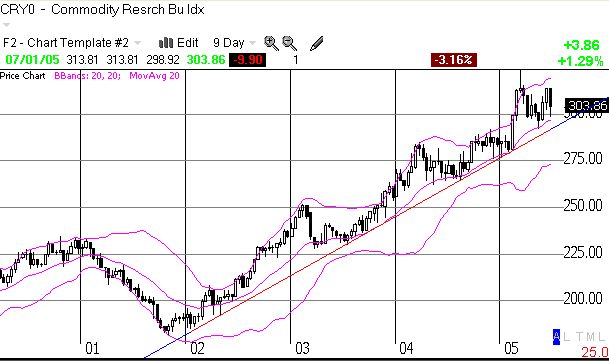Click the bar chart Edit icon
The width and height of the screenshot is (609, 361).
(166, 42)
